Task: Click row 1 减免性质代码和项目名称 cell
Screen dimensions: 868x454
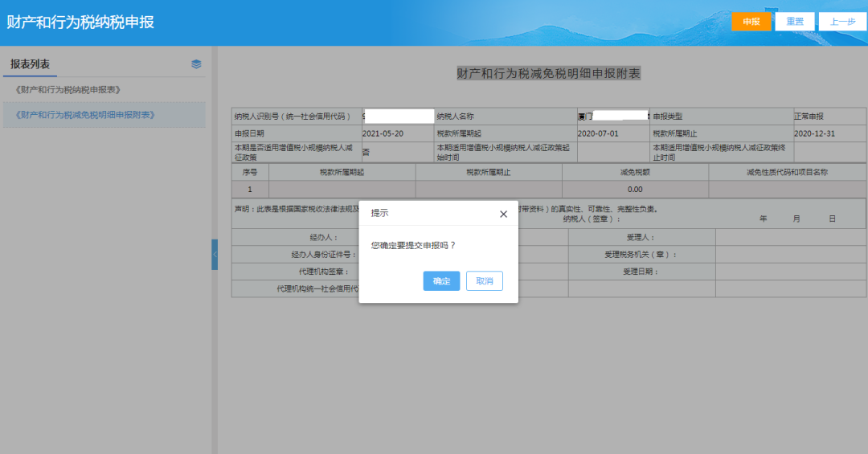Action: [x=787, y=190]
